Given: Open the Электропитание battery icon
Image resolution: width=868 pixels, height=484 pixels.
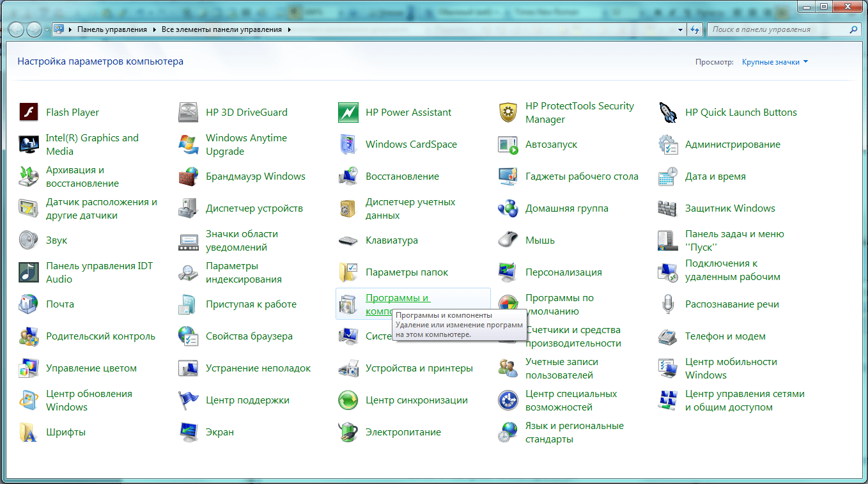Looking at the screenshot, I should tap(348, 432).
